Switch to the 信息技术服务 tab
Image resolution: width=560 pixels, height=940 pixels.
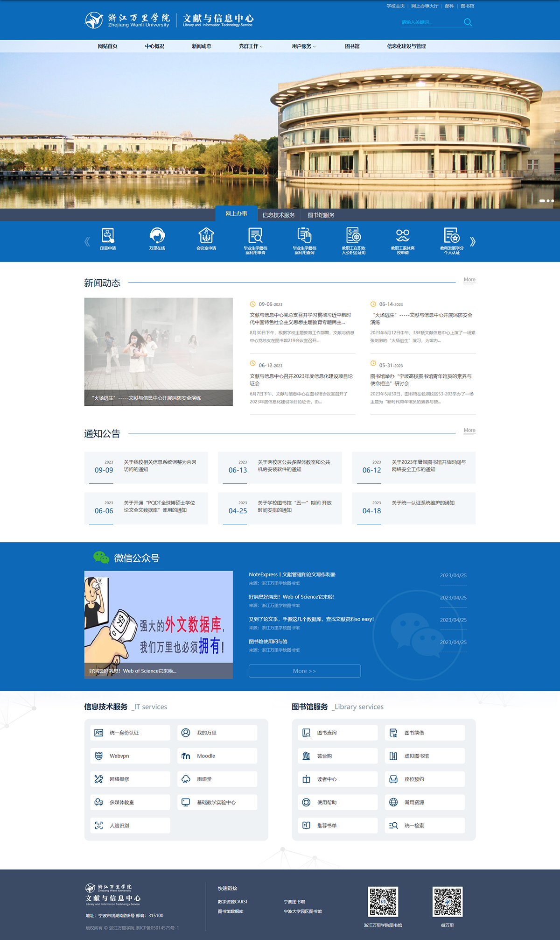(279, 215)
